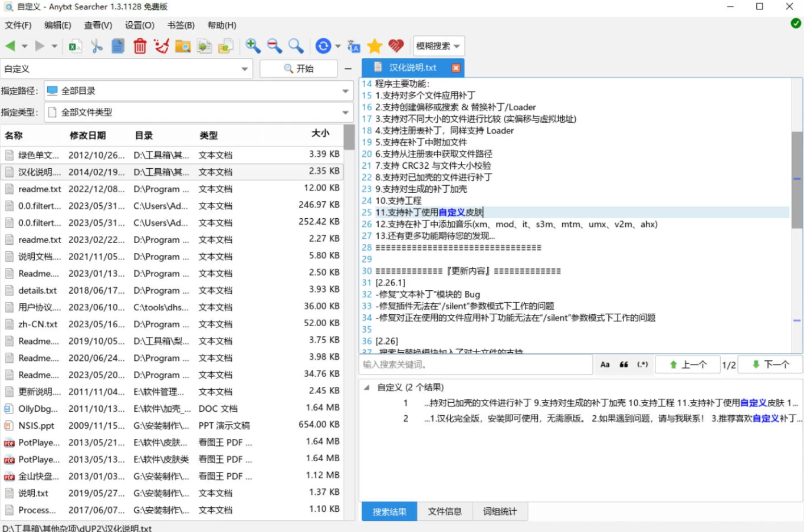The image size is (804, 532).
Task: Click the red trash delete icon
Action: (140, 46)
